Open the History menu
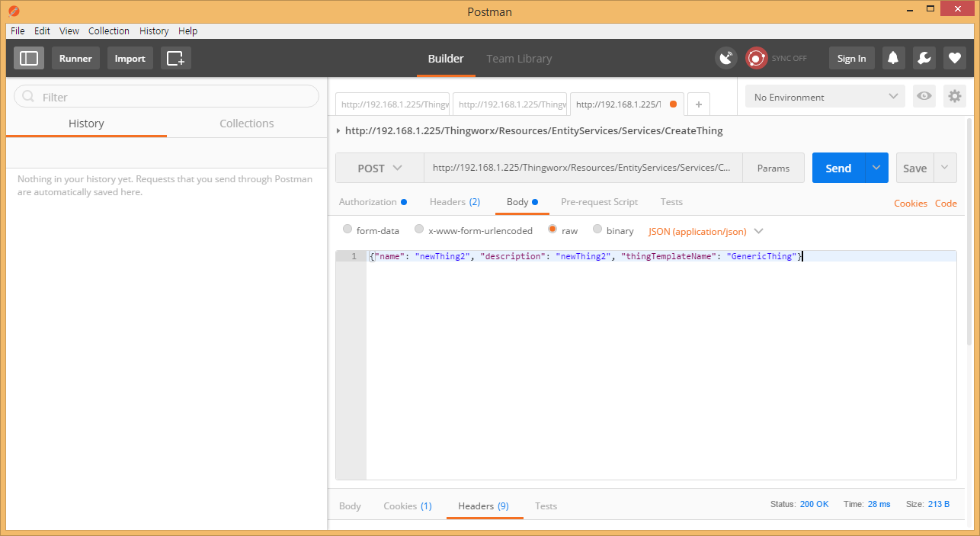The image size is (980, 536). pos(154,30)
